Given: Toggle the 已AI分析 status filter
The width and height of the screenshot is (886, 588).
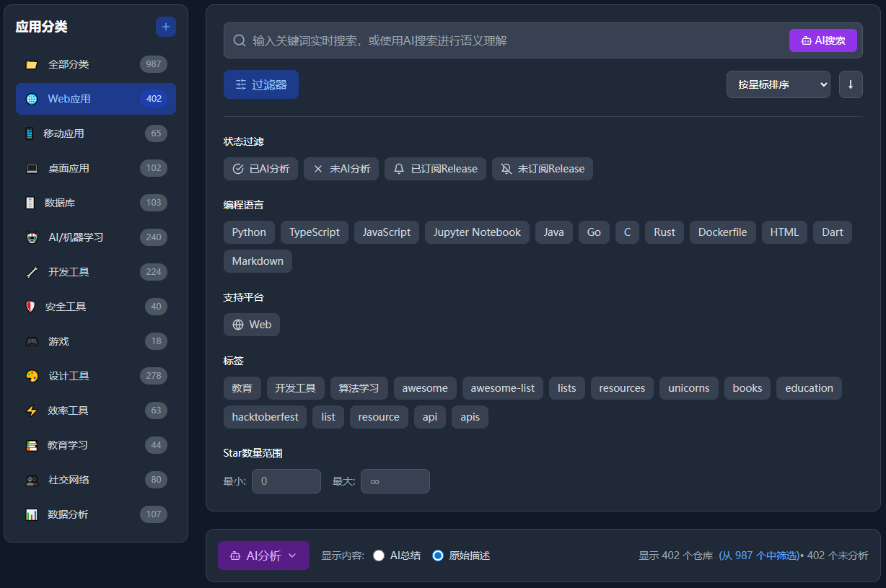Looking at the screenshot, I should click(260, 169).
